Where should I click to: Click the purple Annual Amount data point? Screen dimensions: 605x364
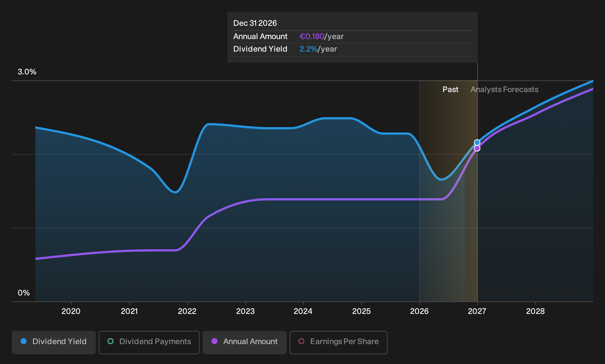[477, 148]
